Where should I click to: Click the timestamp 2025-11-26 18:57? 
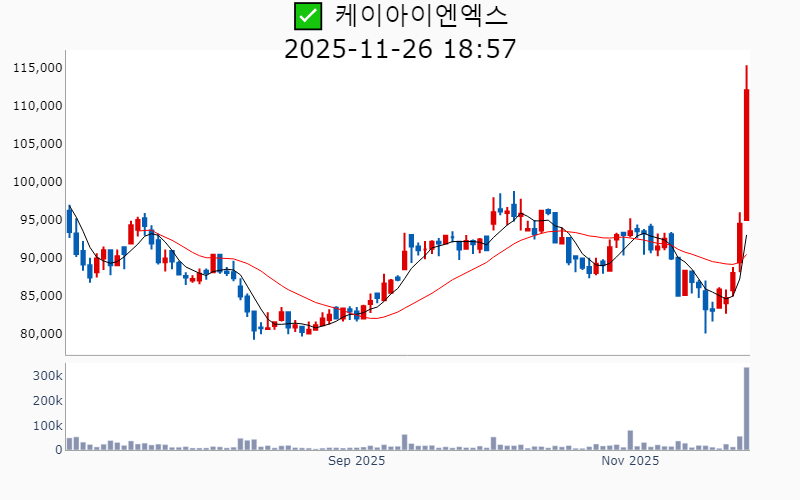[400, 48]
